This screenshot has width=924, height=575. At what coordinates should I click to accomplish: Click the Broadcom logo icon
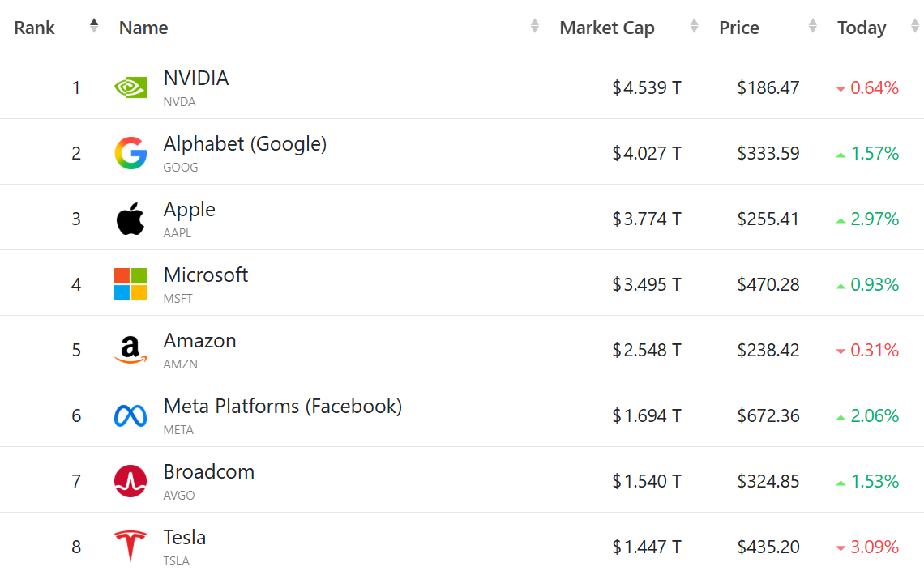click(130, 481)
